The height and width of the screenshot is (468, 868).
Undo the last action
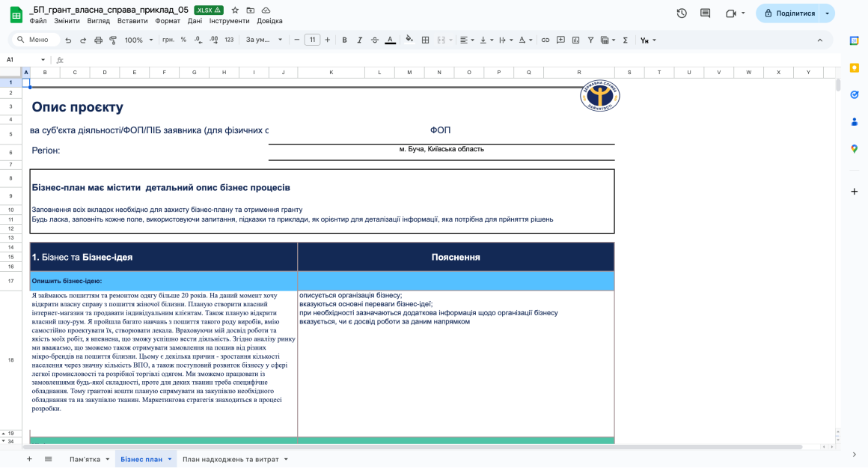pos(68,40)
